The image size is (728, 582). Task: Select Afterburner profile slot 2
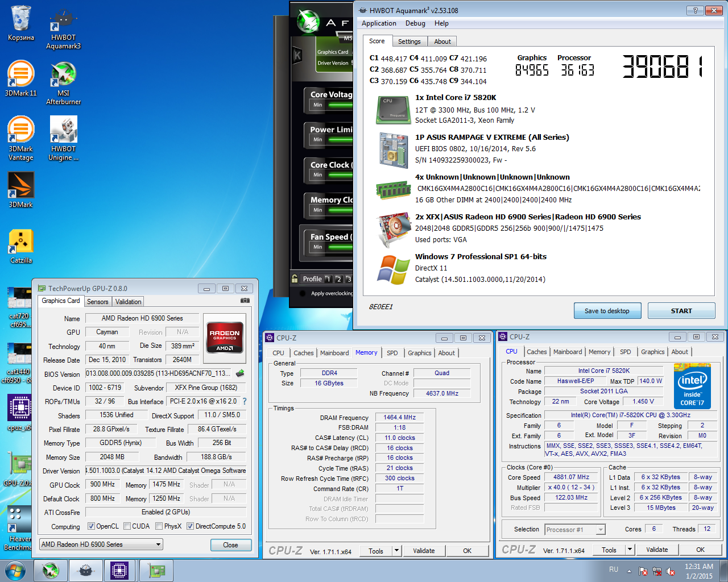click(338, 279)
